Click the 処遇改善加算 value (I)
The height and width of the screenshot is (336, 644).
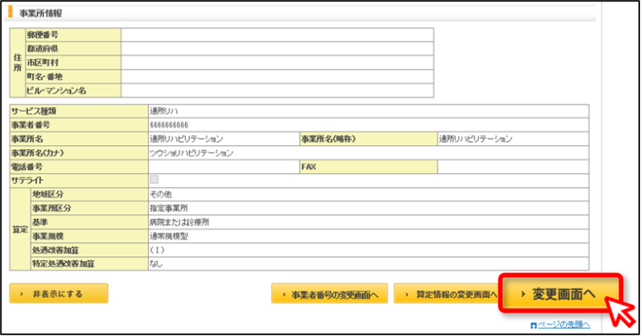click(x=157, y=250)
